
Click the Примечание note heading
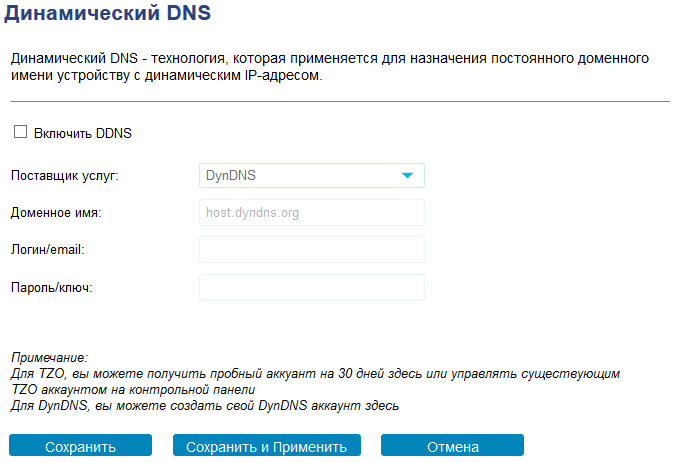coord(49,357)
